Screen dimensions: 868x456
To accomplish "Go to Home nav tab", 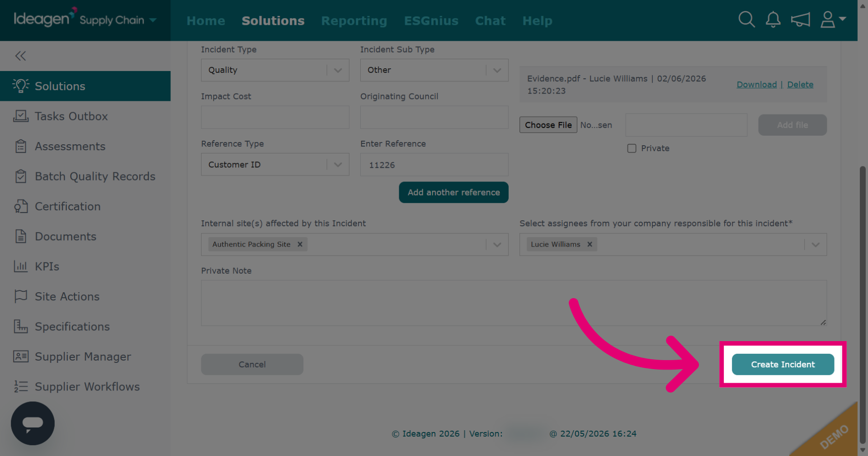I will (x=206, y=21).
